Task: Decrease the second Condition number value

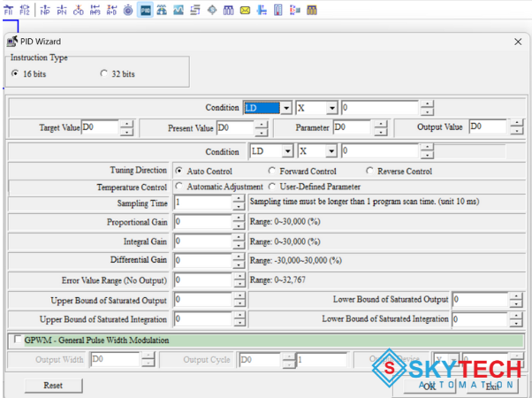Action: pos(427,155)
